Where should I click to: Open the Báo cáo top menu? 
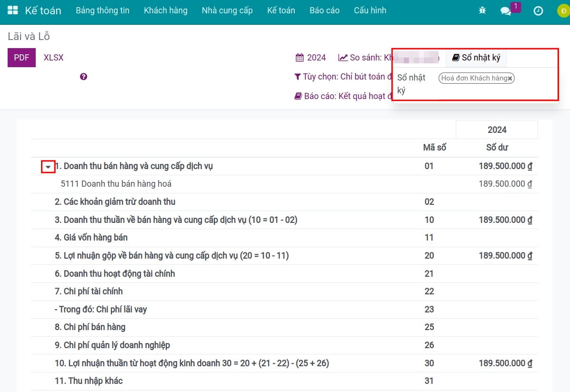pyautogui.click(x=324, y=10)
